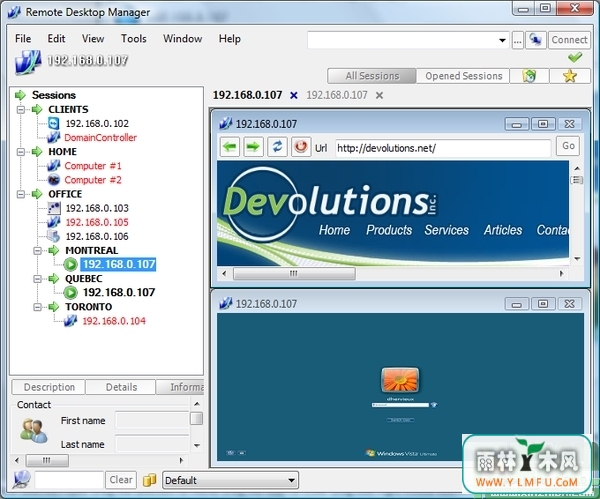Click in the Url address field
This screenshot has width=600, height=499.
(443, 148)
